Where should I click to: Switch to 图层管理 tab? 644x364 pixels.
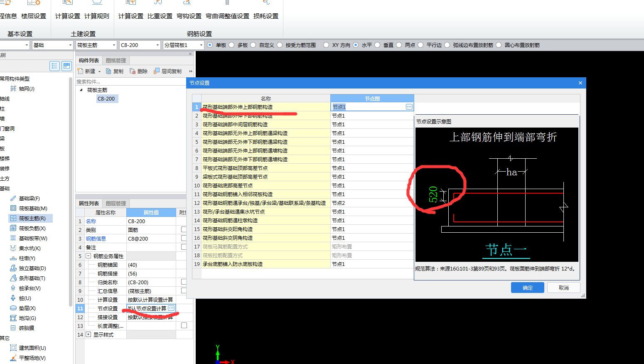[x=116, y=204]
